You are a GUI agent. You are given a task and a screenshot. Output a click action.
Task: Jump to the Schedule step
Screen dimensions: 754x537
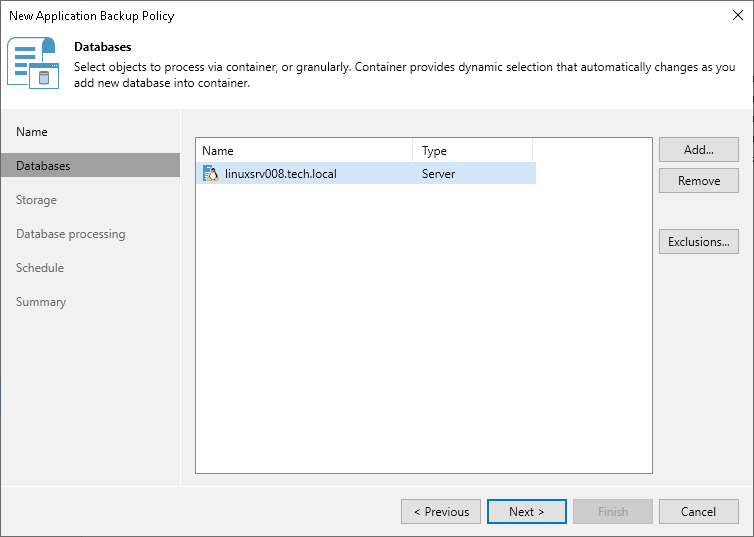point(40,268)
